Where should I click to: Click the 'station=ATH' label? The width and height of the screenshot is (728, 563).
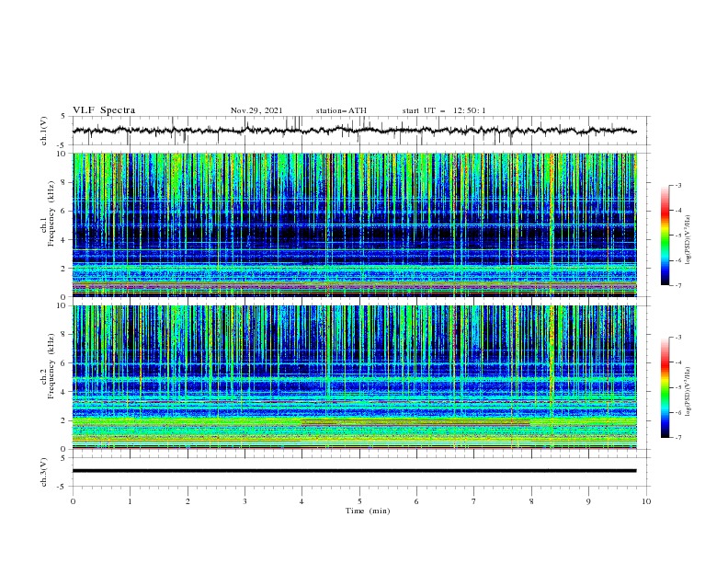341,110
